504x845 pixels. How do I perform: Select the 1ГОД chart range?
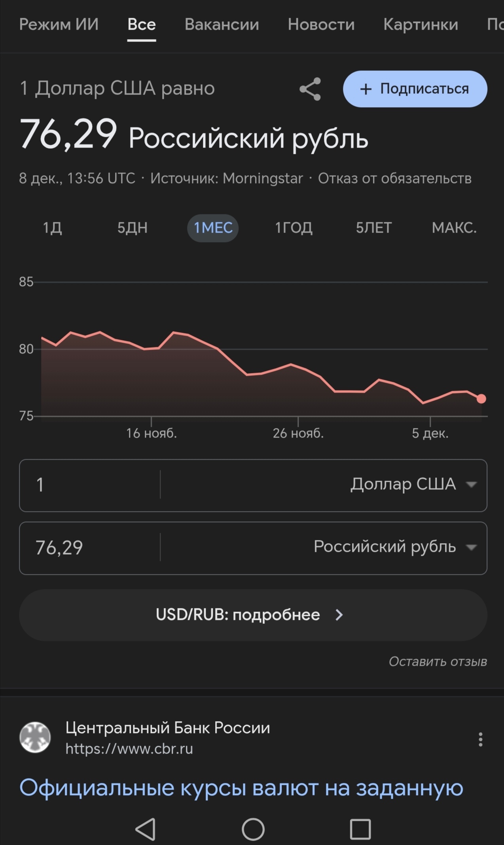point(294,228)
